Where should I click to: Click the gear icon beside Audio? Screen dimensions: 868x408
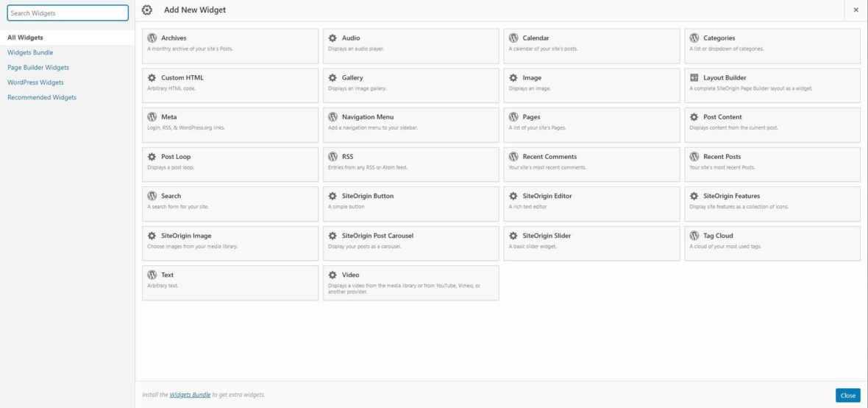[332, 38]
